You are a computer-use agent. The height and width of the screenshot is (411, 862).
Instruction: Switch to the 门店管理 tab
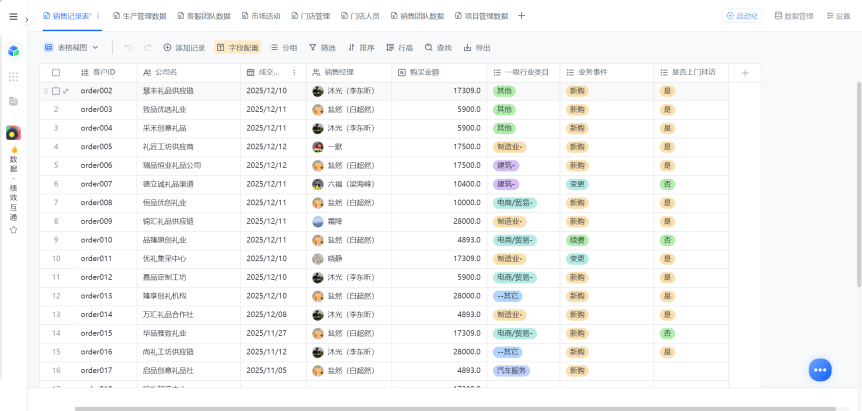click(311, 16)
